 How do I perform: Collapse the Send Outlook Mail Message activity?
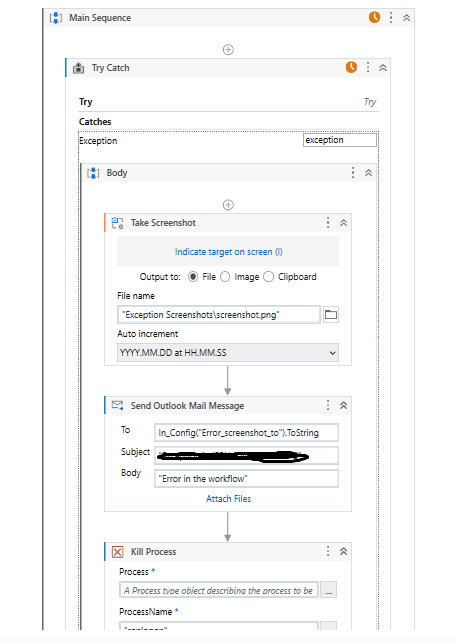tap(343, 405)
